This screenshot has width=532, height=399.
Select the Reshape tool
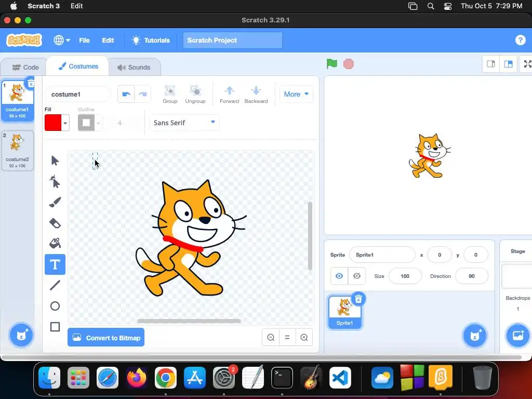55,181
